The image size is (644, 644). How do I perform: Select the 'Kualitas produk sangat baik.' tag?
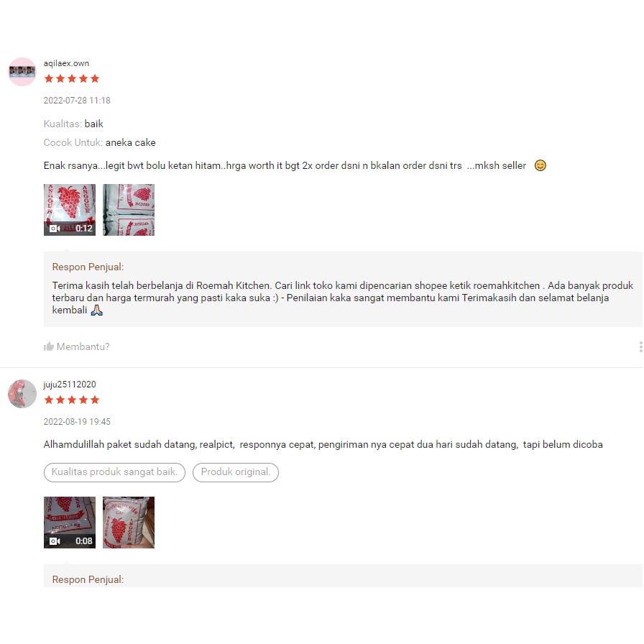click(x=114, y=472)
